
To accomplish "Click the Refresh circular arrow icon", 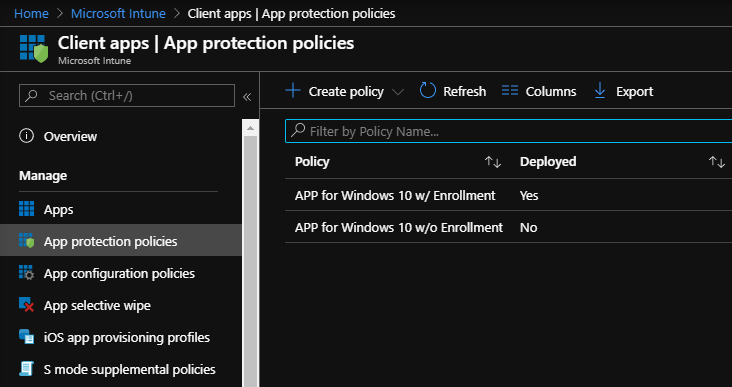I will click(428, 91).
